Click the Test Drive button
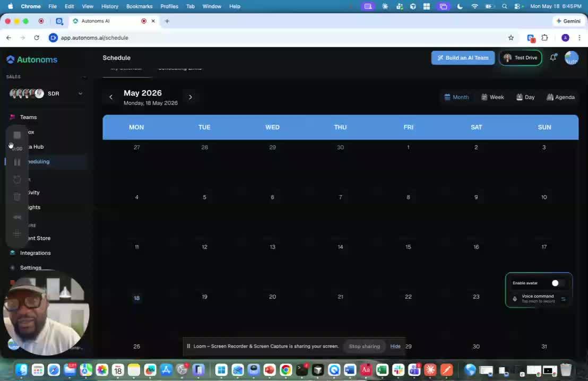 (521, 58)
